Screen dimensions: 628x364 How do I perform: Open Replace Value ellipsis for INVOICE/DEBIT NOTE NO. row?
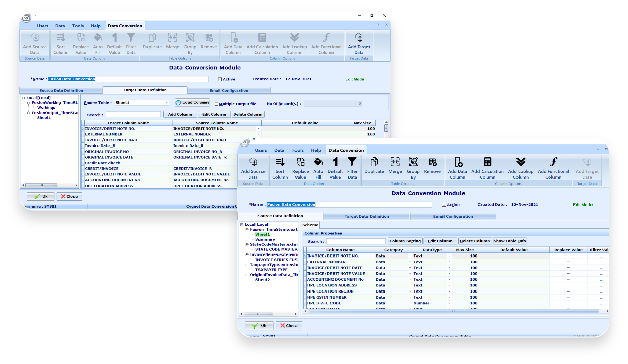(568, 256)
